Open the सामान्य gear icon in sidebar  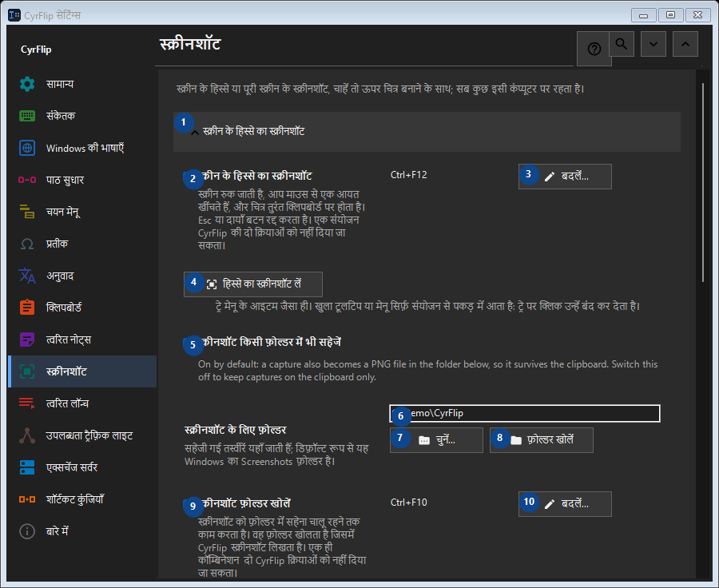[27, 84]
